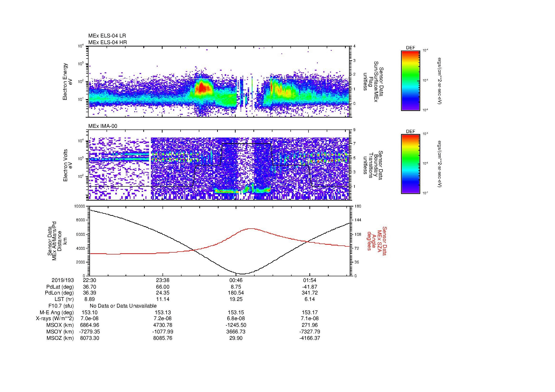Click the 'MEx IMA-00' panel title
The image size is (555, 392).
pos(103,126)
